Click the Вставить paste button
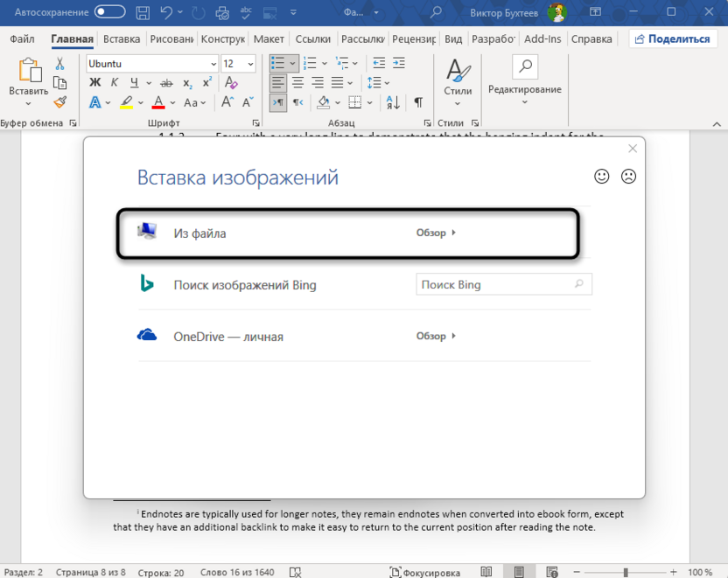This screenshot has width=728, height=578. [x=28, y=82]
